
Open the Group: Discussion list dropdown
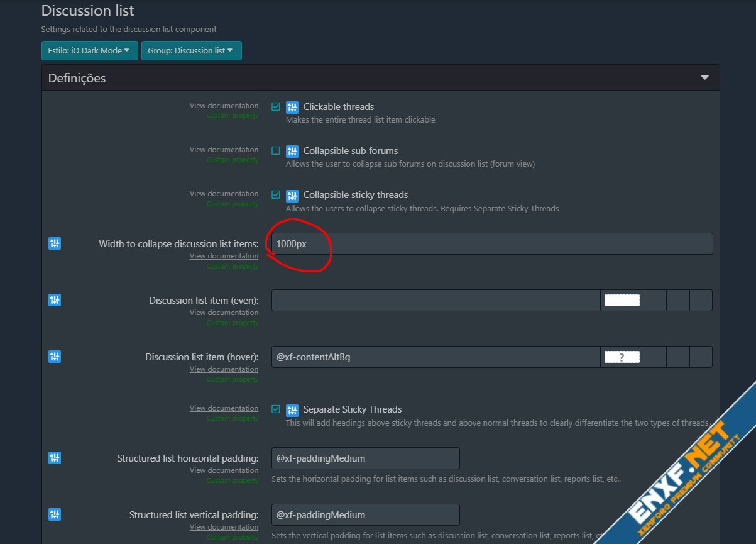click(x=191, y=50)
